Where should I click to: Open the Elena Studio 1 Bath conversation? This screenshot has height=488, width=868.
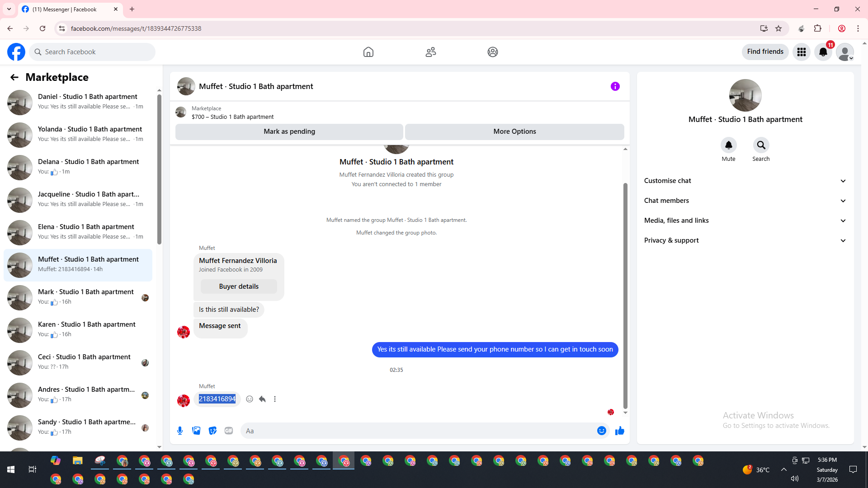[78, 233]
